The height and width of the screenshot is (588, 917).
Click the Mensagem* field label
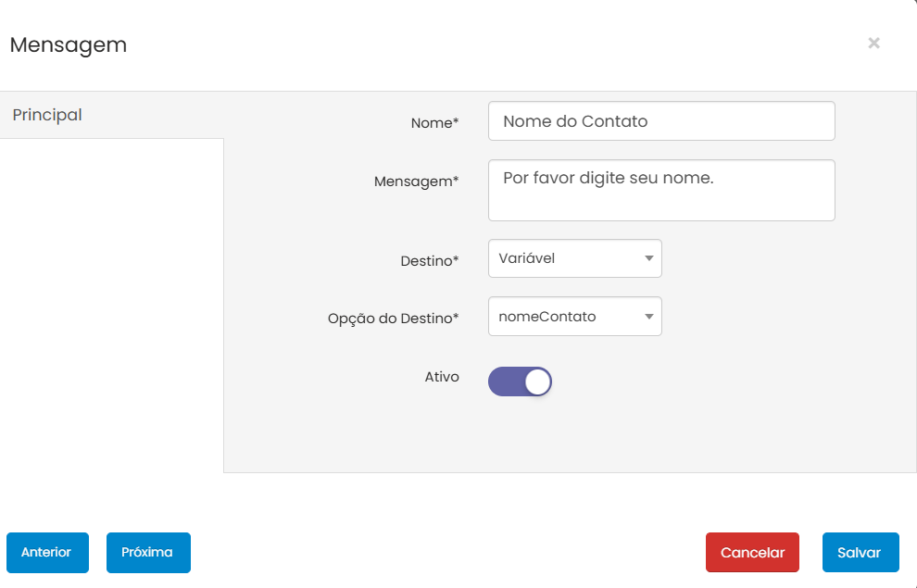(x=416, y=181)
